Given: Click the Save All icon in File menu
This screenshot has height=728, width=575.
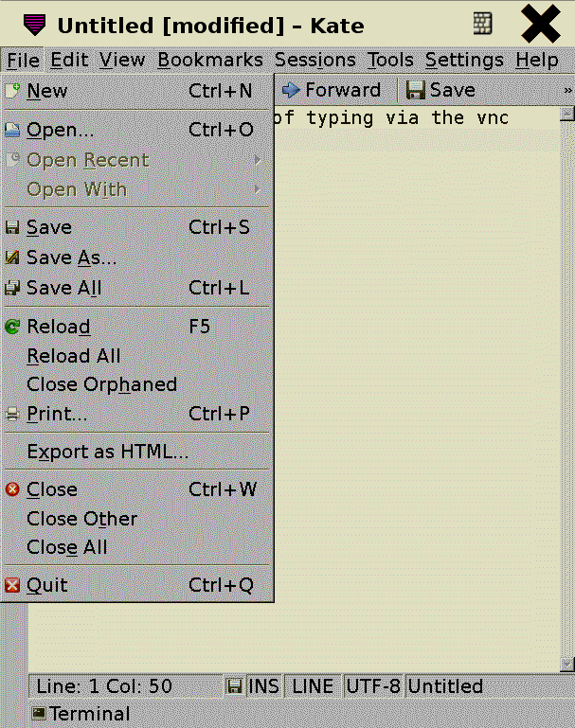Looking at the screenshot, I should tap(12, 288).
